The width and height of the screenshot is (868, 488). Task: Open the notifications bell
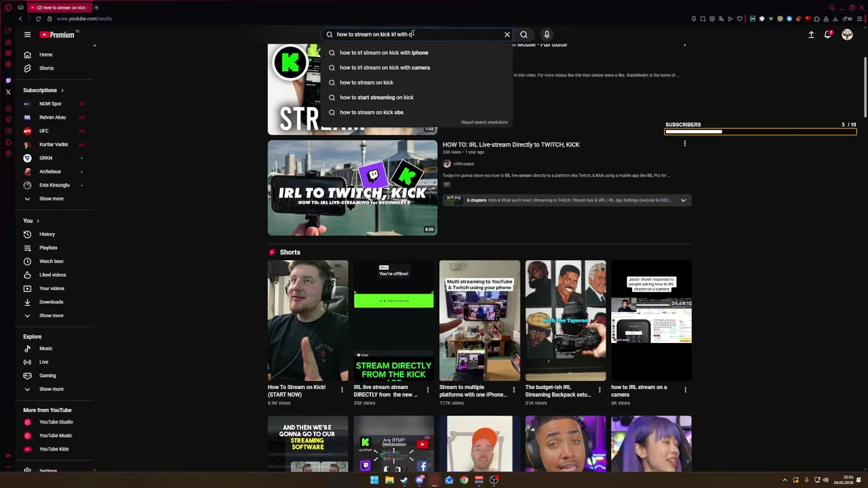coord(828,35)
